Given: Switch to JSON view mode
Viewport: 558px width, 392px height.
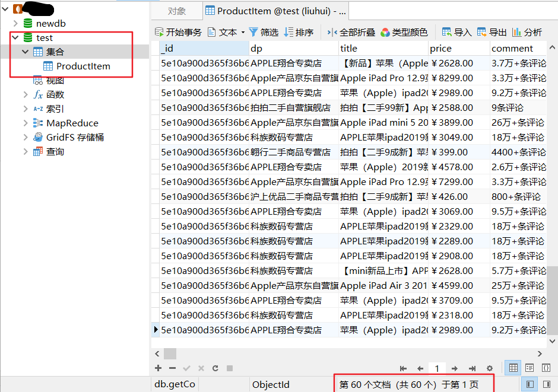Looking at the screenshot, I should (546, 368).
